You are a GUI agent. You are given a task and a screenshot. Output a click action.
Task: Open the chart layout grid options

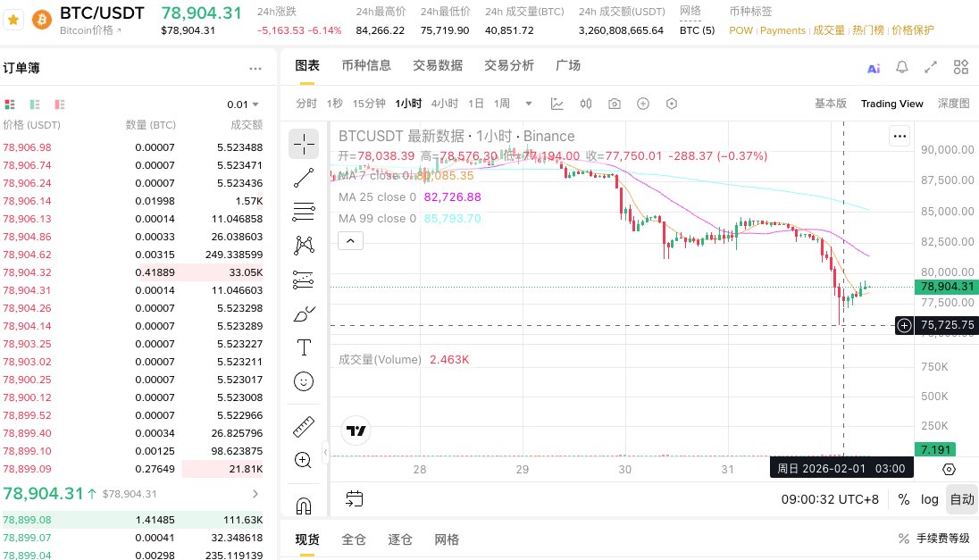point(961,67)
